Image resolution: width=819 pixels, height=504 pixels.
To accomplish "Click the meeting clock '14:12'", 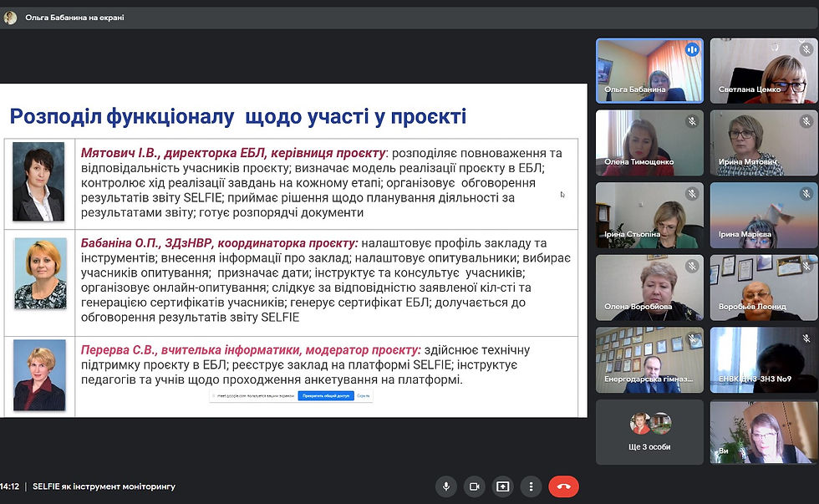I will pyautogui.click(x=9, y=486).
